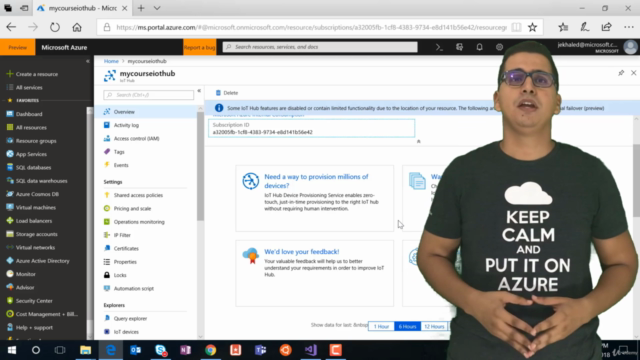Open IoT devices
Viewport: 640px width, 360px height.
click(x=121, y=332)
